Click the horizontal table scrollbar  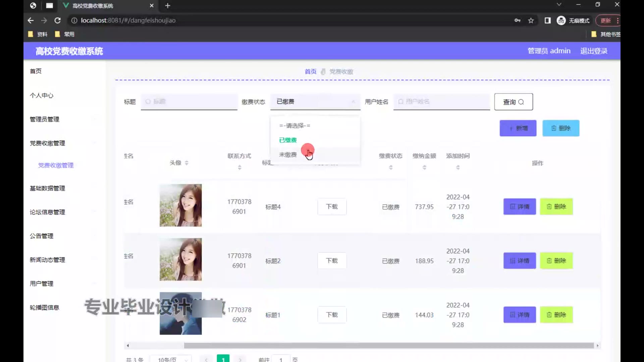point(388,345)
